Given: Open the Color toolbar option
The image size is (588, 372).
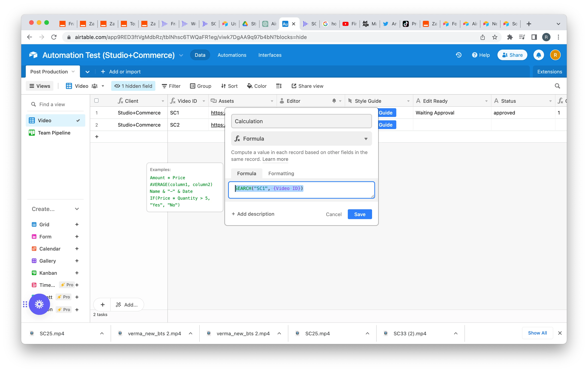Looking at the screenshot, I should pos(257,86).
